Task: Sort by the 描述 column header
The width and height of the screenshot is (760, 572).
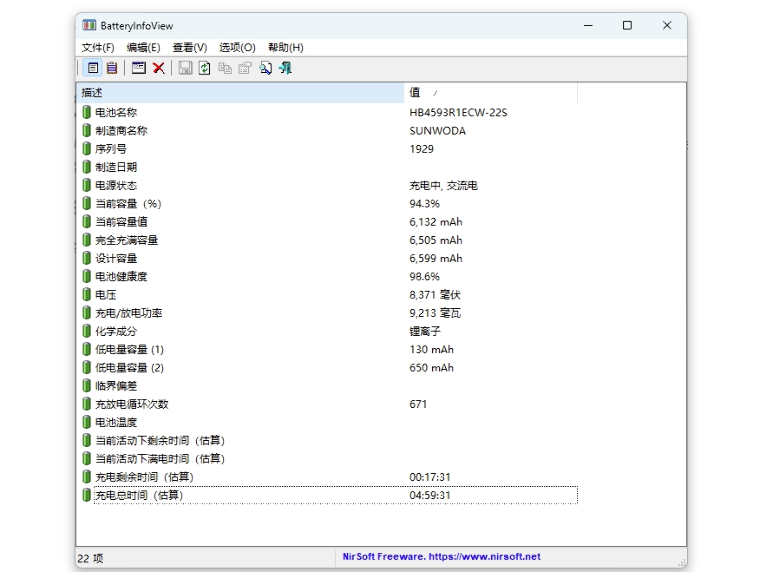Action: (240, 93)
